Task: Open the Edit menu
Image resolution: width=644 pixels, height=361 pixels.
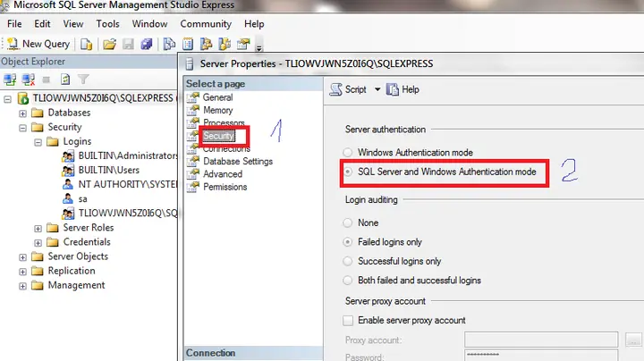Action: click(42, 24)
